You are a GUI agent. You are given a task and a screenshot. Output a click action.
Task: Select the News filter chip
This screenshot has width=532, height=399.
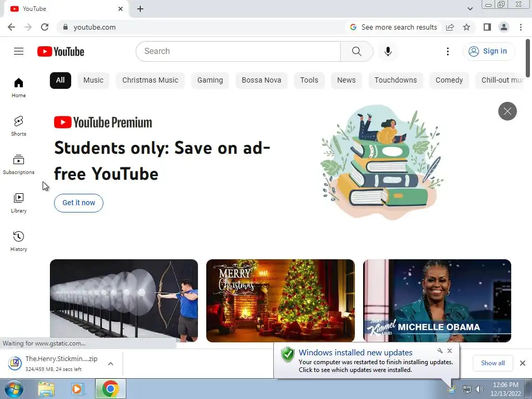347,81
